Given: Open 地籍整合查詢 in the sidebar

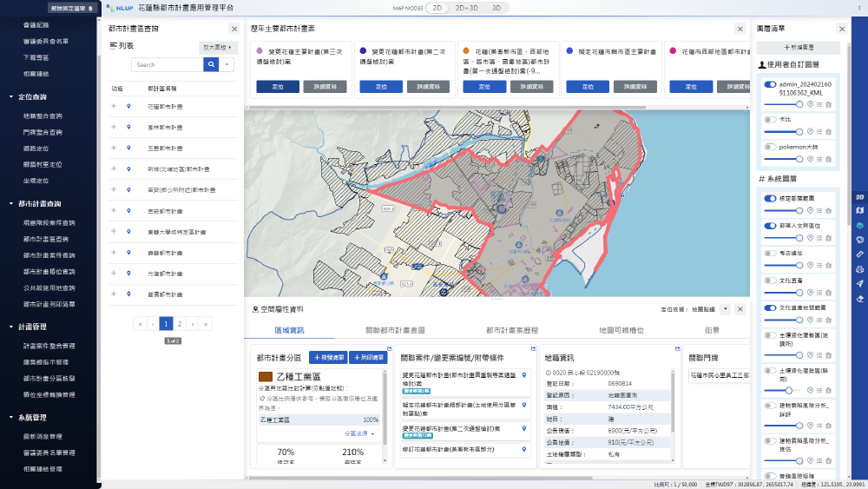Looking at the screenshot, I should (43, 116).
